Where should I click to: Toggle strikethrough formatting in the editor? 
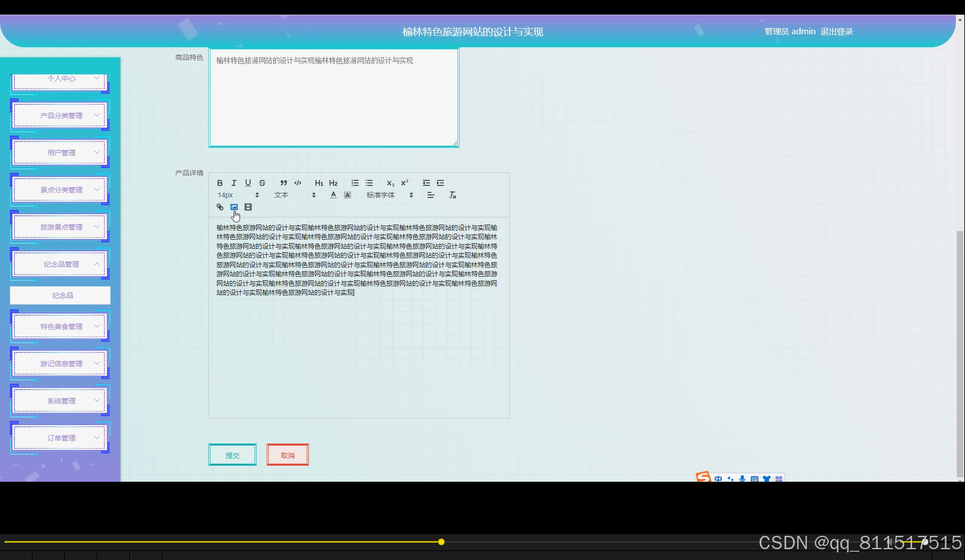pos(262,183)
